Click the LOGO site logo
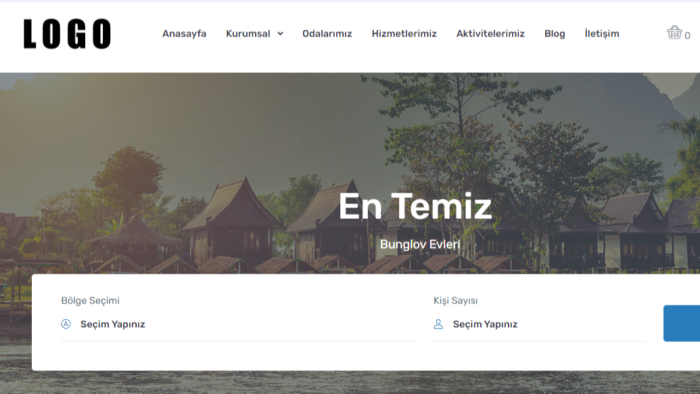Image resolution: width=700 pixels, height=394 pixels. click(x=67, y=33)
